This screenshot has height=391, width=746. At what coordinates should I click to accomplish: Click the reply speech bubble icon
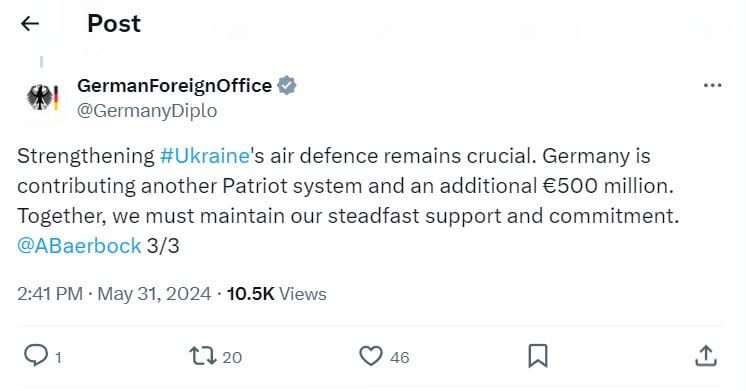coord(36,355)
